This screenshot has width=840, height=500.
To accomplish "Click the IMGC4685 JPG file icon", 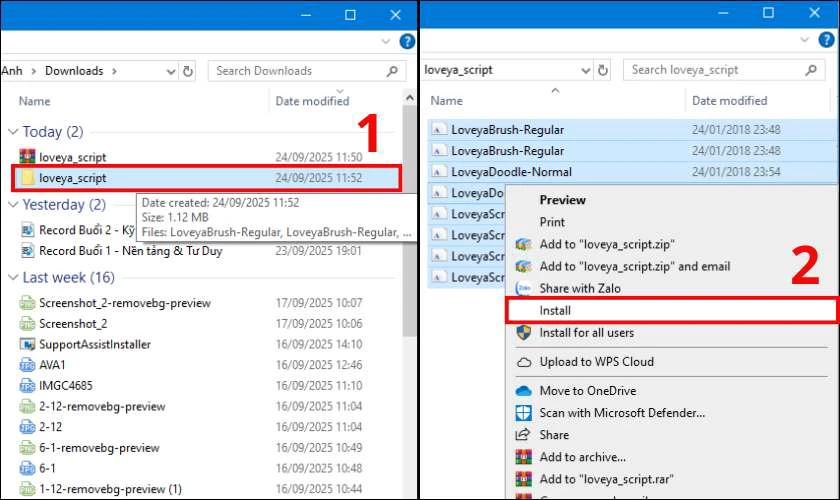I will [27, 385].
